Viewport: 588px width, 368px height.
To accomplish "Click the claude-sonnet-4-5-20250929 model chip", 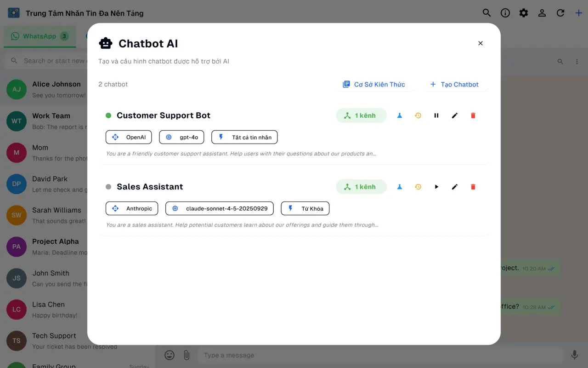I will pos(220,208).
